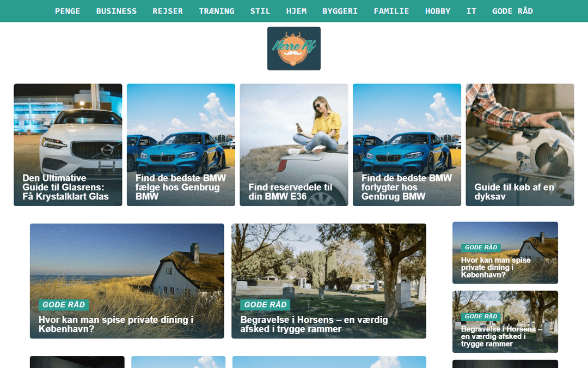
Task: Click sidebar 'Begravelse i Horsens' title
Action: click(501, 336)
